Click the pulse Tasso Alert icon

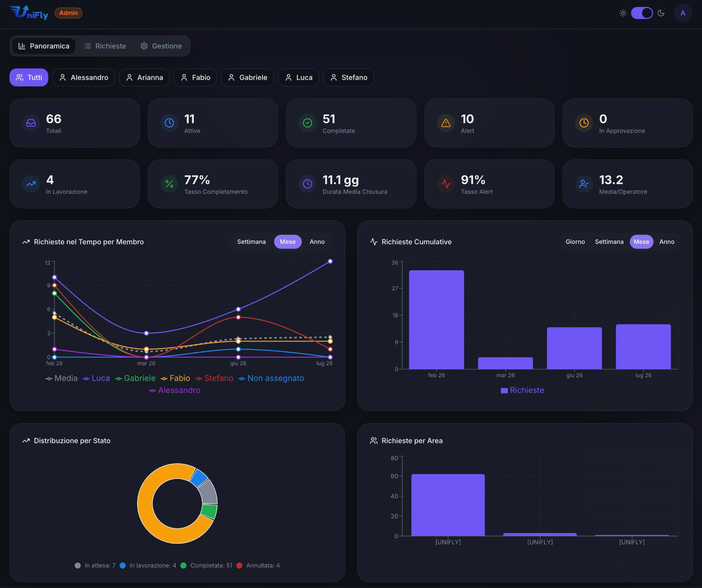click(x=446, y=184)
